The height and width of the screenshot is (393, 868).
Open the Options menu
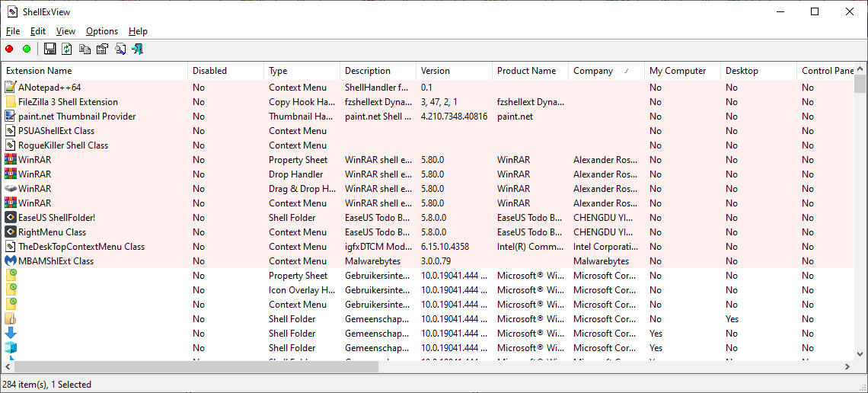coord(102,31)
